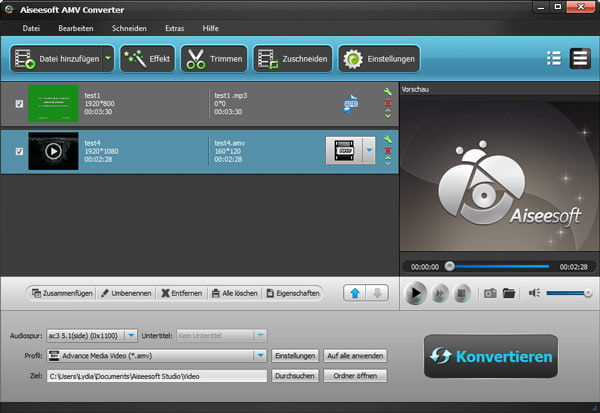
Task: Open the Trimmen scissors tool
Action: 214,59
